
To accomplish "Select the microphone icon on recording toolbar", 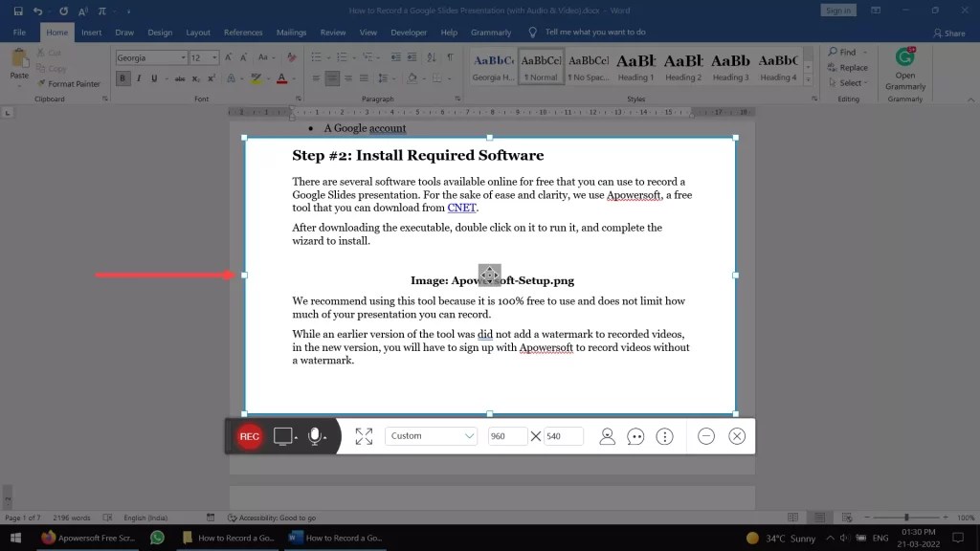I will [x=316, y=436].
